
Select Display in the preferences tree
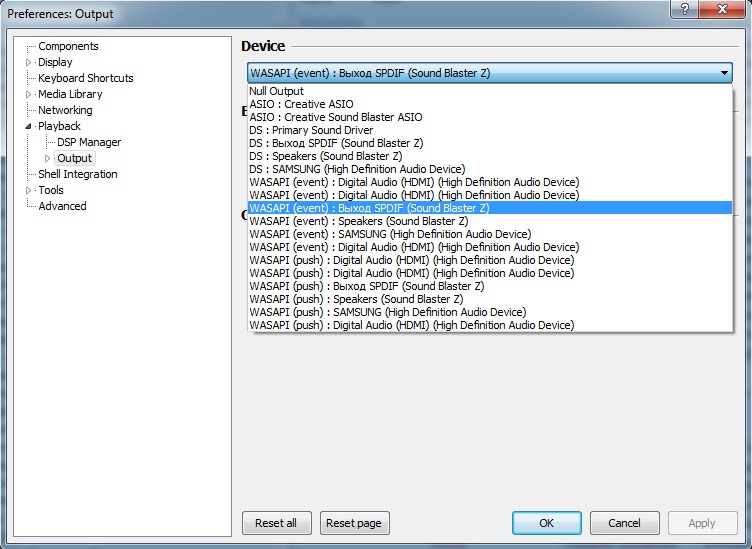(x=55, y=62)
